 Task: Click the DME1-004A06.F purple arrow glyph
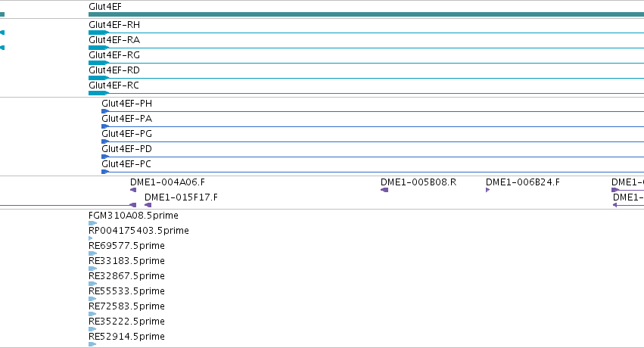(x=133, y=190)
